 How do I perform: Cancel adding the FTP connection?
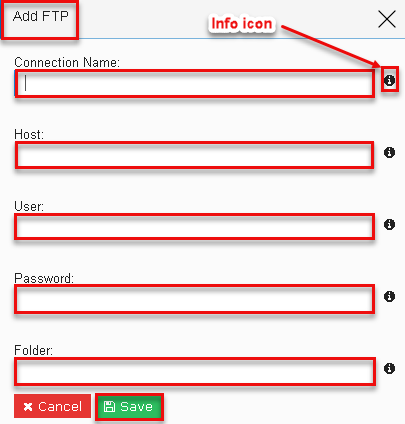point(52,406)
